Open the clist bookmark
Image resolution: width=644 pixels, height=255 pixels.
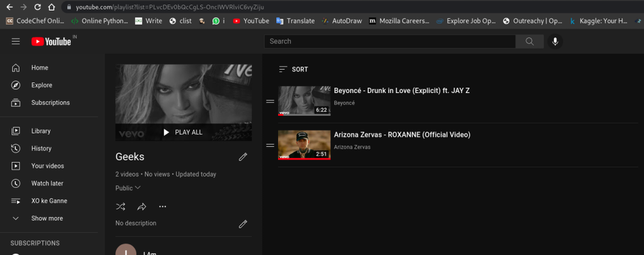[x=180, y=21]
